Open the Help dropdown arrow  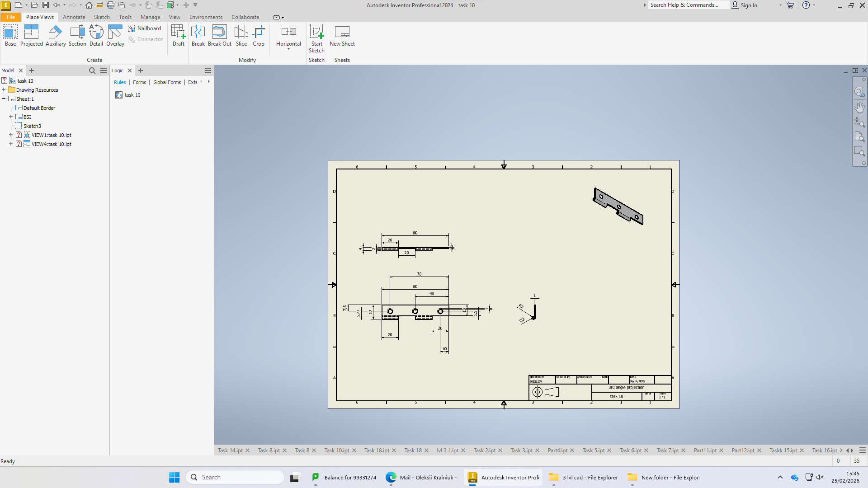point(814,5)
